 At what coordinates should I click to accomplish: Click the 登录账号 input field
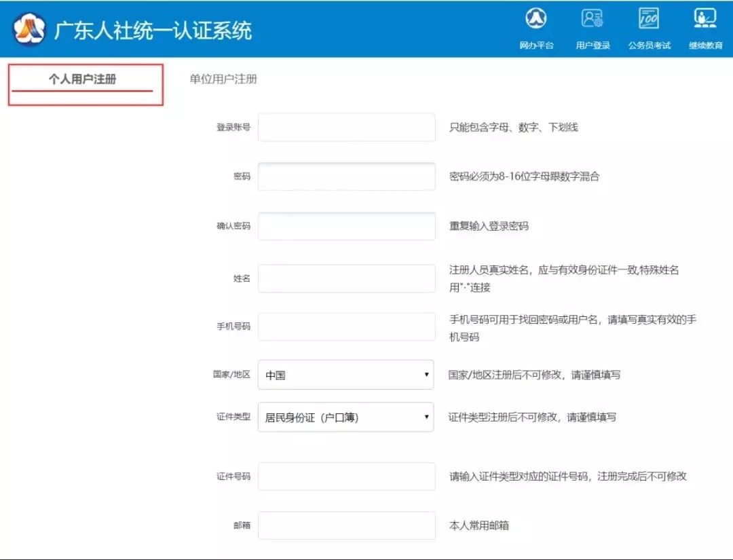[346, 127]
